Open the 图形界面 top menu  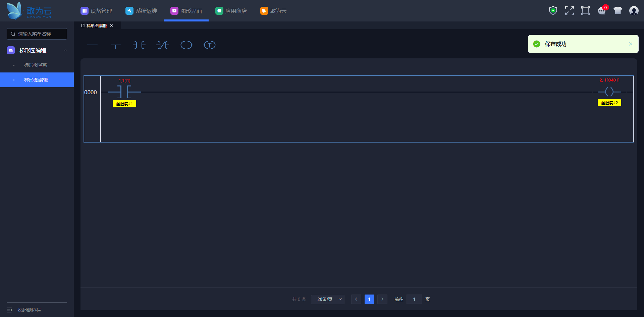click(186, 11)
